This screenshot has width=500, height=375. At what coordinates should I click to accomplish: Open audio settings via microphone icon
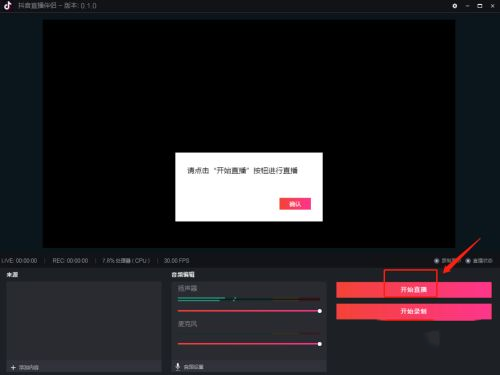click(x=178, y=367)
